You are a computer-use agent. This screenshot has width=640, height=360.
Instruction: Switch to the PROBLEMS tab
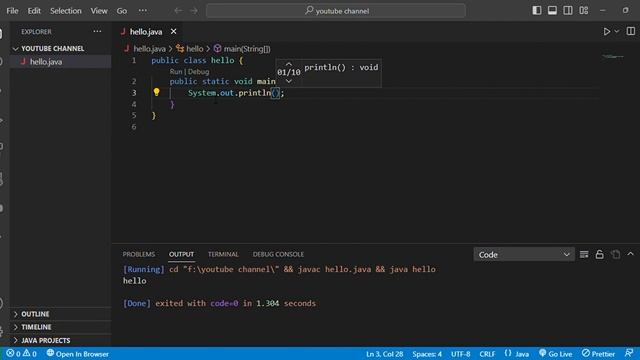pos(139,254)
